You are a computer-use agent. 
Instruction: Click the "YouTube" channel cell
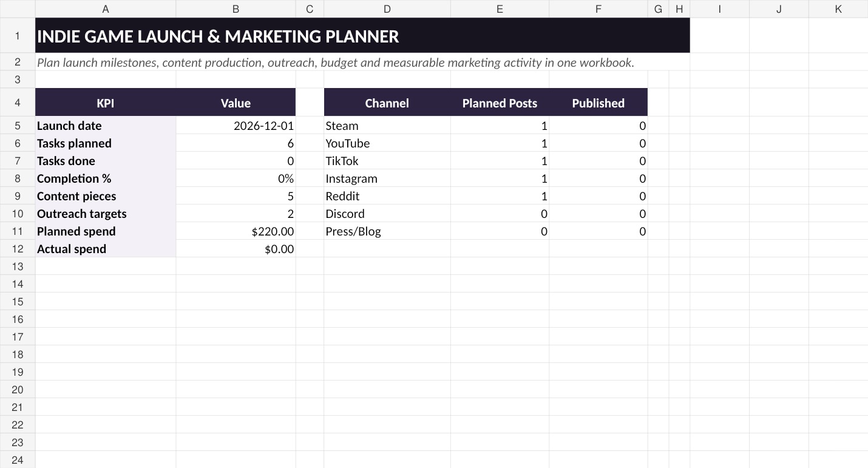(x=387, y=143)
